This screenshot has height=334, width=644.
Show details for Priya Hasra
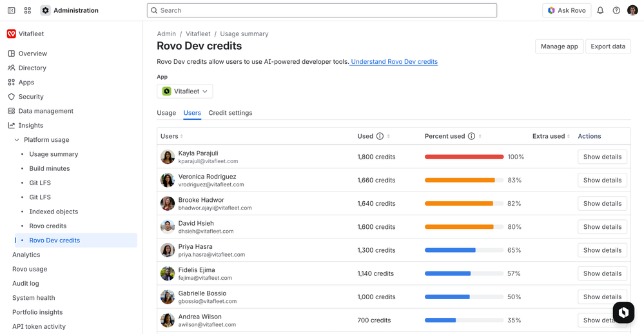pos(602,250)
